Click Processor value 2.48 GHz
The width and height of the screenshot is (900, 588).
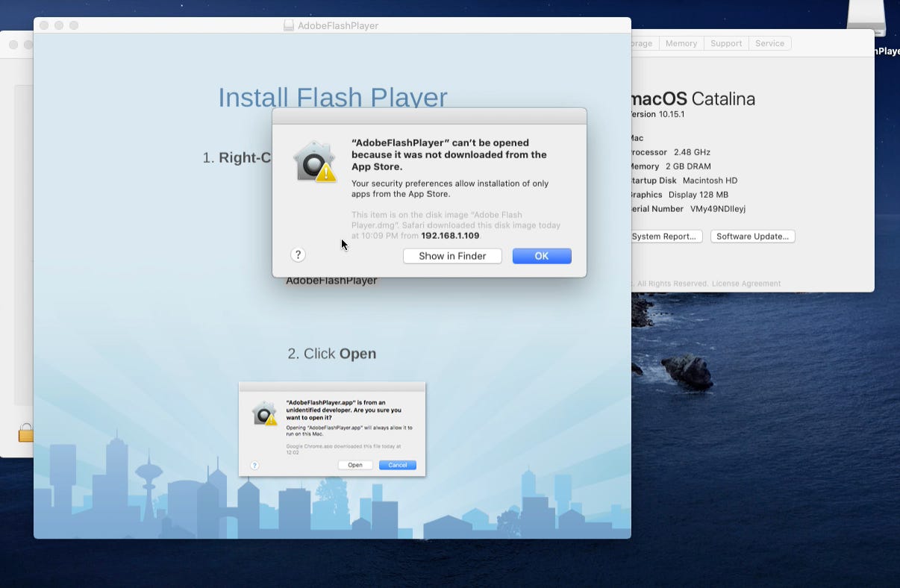point(692,152)
